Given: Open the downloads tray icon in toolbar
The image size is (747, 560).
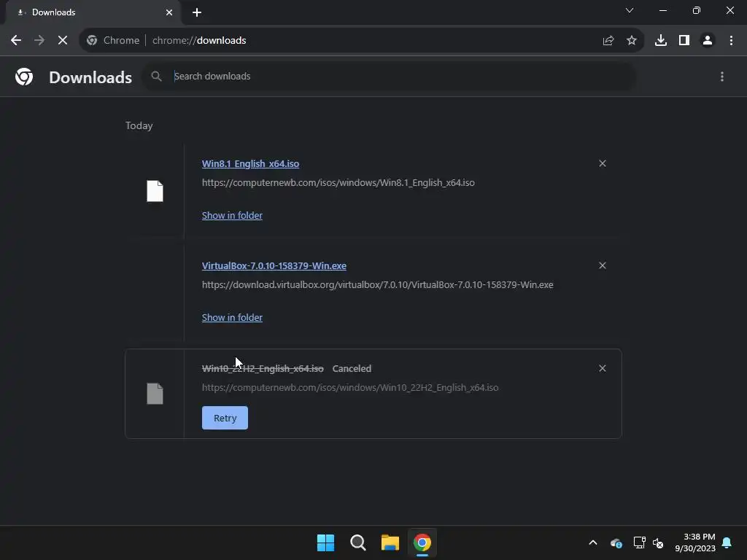Looking at the screenshot, I should (661, 41).
